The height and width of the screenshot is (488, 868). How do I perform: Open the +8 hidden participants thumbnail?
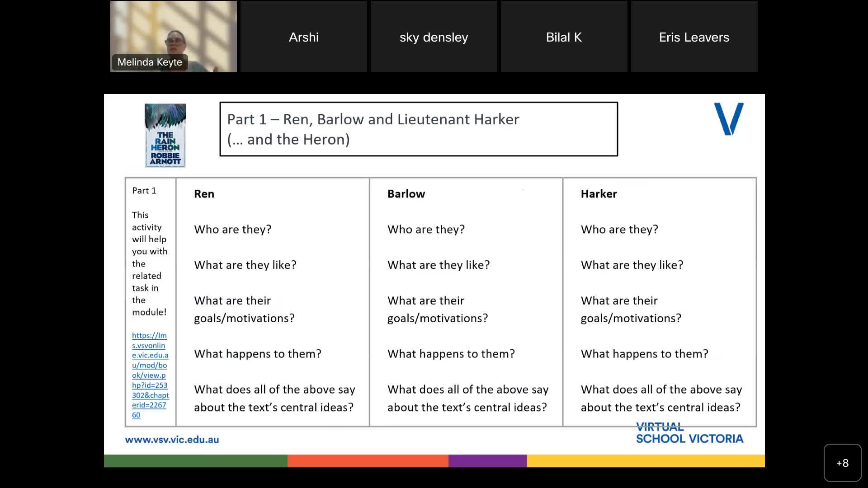click(843, 463)
